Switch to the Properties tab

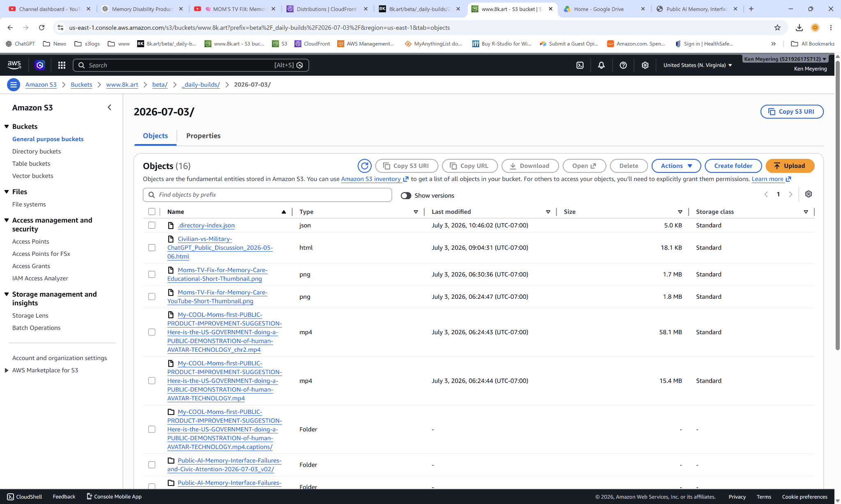tap(203, 136)
